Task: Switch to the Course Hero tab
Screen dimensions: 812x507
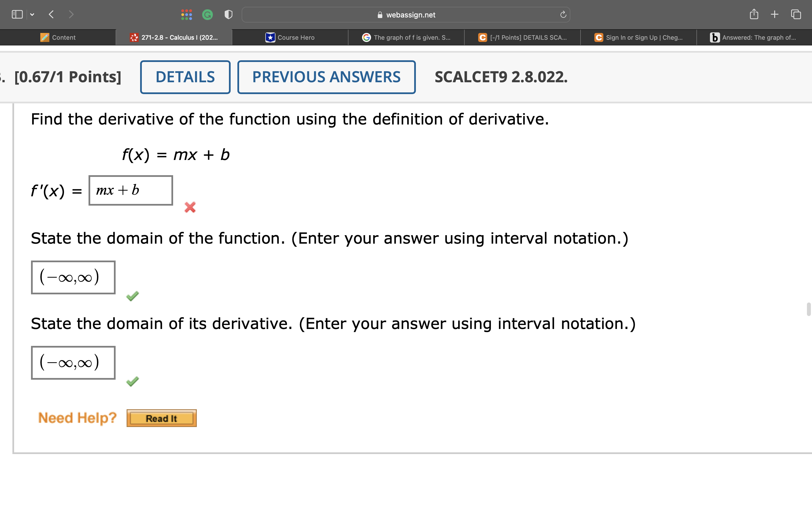Action: pyautogui.click(x=291, y=37)
